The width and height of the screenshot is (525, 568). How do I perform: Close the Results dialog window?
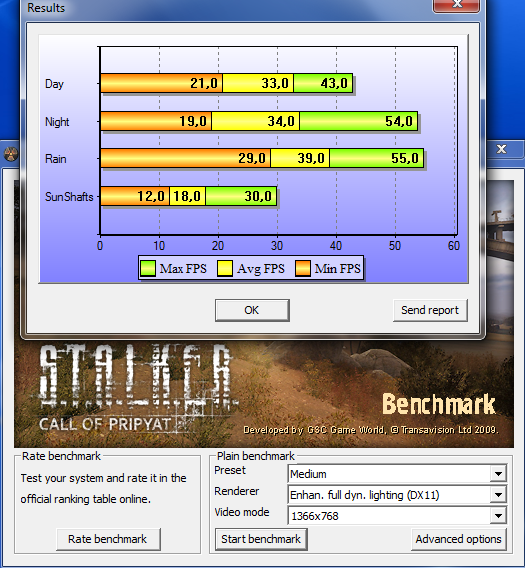(457, 5)
